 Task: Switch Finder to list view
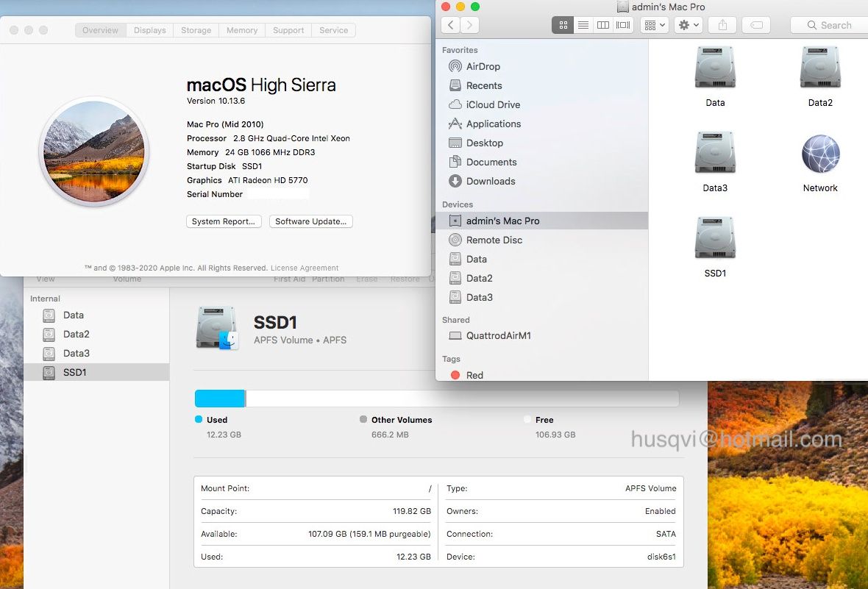pos(583,25)
